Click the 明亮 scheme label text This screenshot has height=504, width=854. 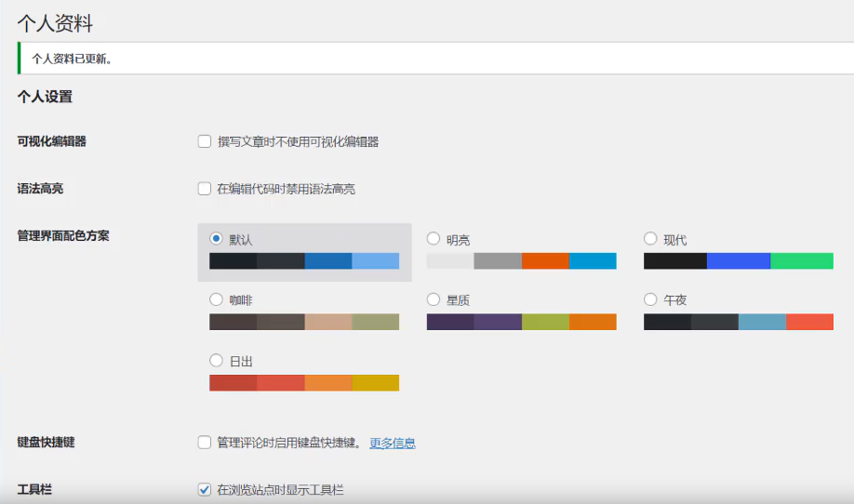tap(458, 240)
